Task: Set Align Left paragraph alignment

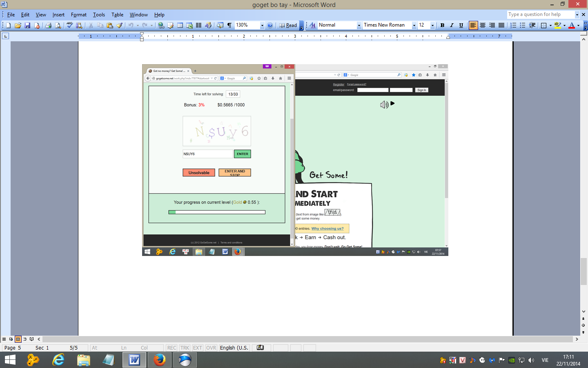Action: [473, 25]
